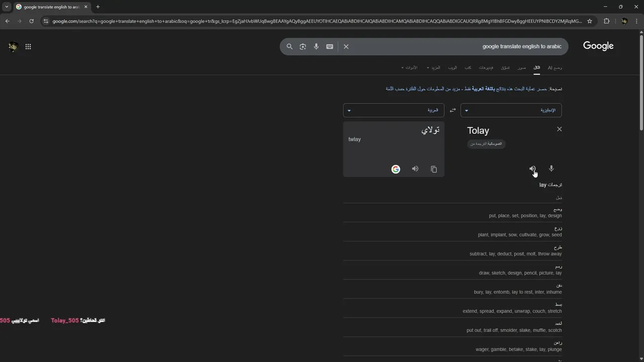
Task: Click the search magnifier icon in search box
Action: pos(290,46)
